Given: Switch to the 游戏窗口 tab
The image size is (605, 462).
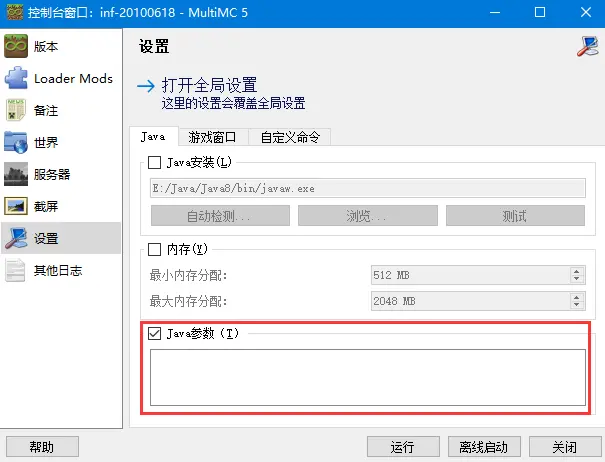Looking at the screenshot, I should (x=213, y=137).
